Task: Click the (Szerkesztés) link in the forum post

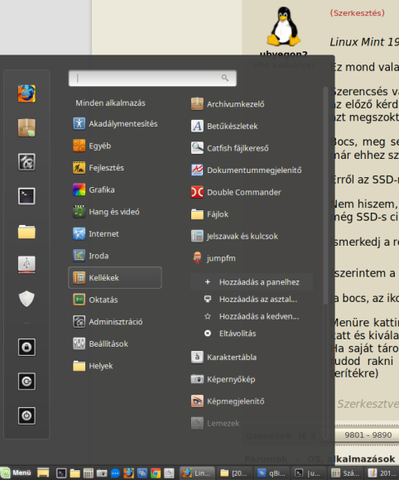Action: pyautogui.click(x=357, y=13)
